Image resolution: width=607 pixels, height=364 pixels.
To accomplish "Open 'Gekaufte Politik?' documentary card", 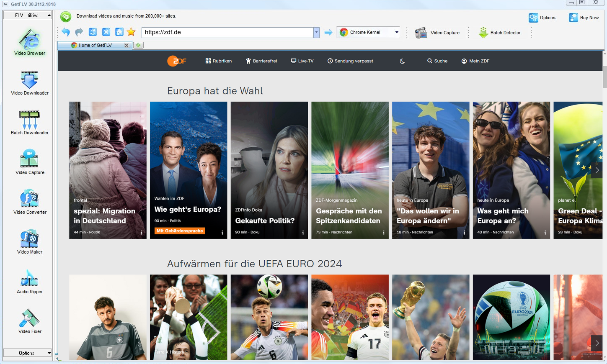I will pyautogui.click(x=269, y=170).
